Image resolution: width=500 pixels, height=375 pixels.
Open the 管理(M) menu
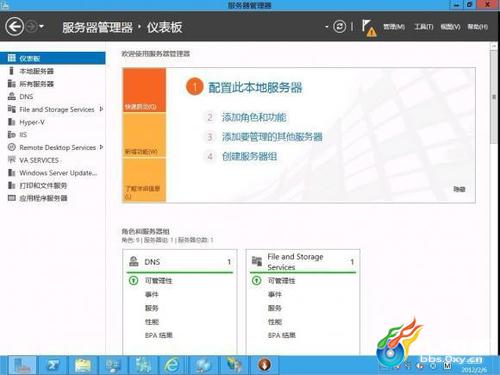pos(394,27)
